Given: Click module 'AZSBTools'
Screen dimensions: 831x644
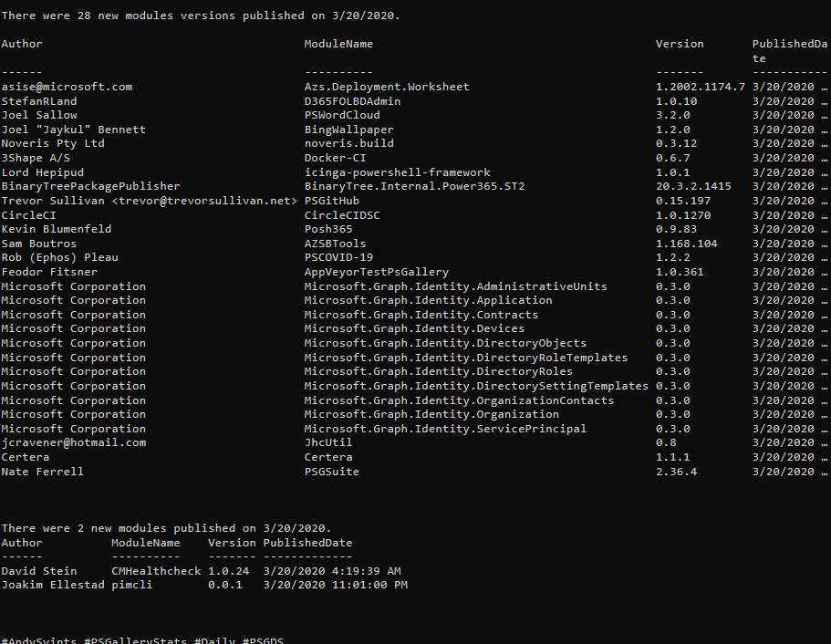Looking at the screenshot, I should 335,244.
